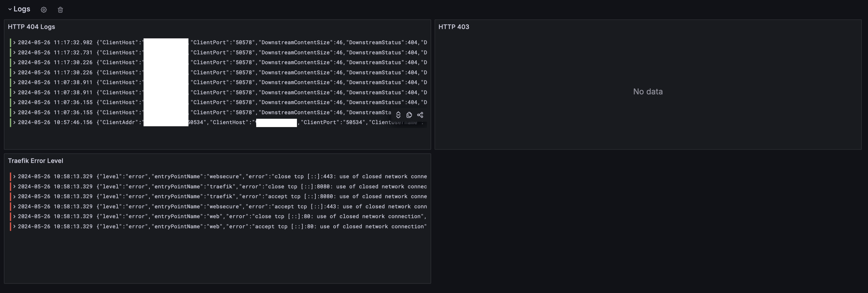Image resolution: width=868 pixels, height=293 pixels.
Task: Open the Logs row settings gear
Action: pos(43,10)
